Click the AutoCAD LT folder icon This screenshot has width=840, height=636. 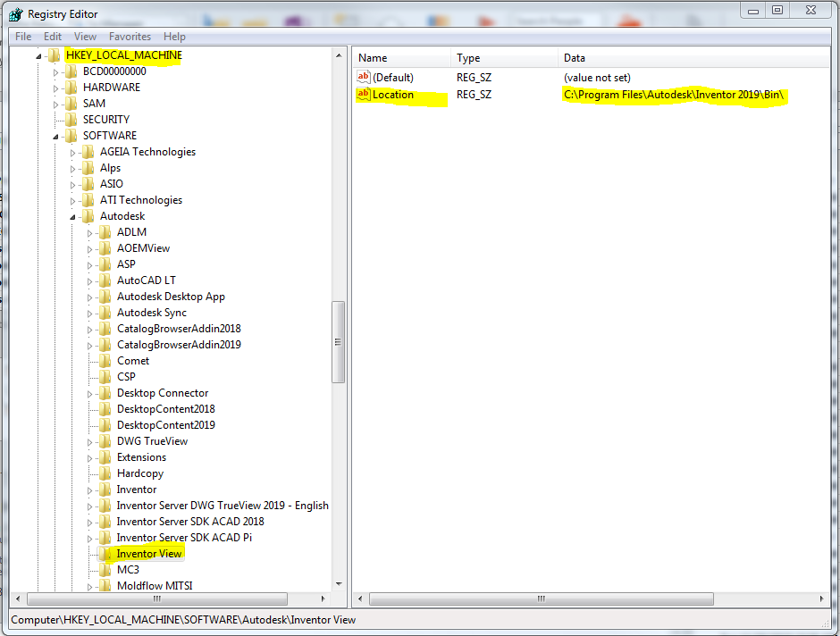point(105,280)
